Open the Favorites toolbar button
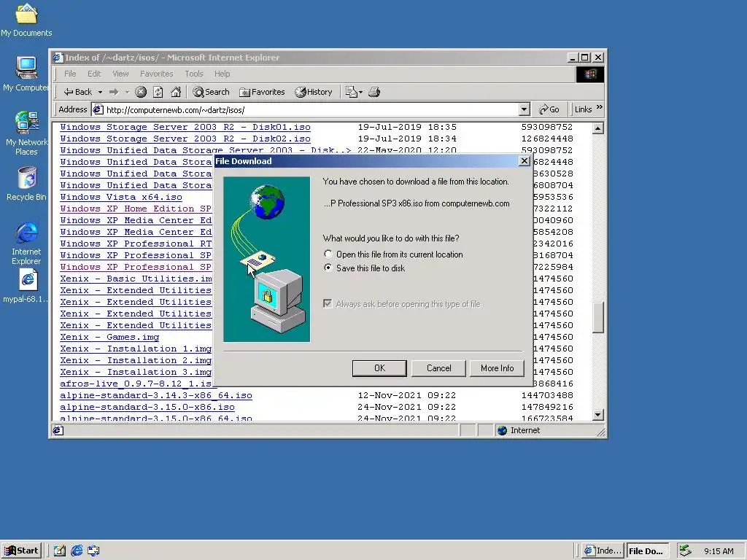 262,92
